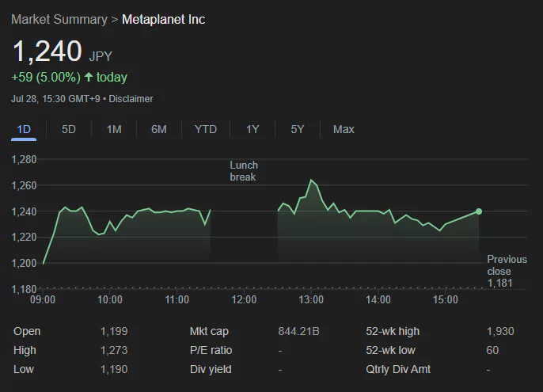This screenshot has width=543, height=392.
Task: Switch to the 5D chart range
Action: (x=69, y=129)
